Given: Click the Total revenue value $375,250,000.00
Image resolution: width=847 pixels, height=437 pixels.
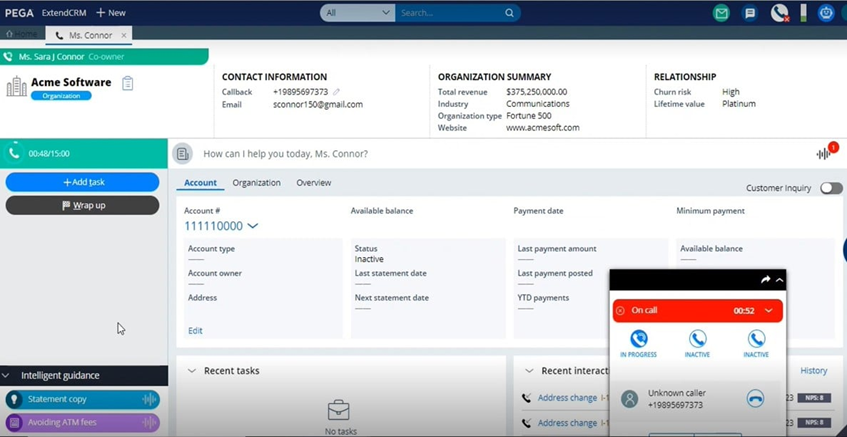Looking at the screenshot, I should [x=536, y=92].
